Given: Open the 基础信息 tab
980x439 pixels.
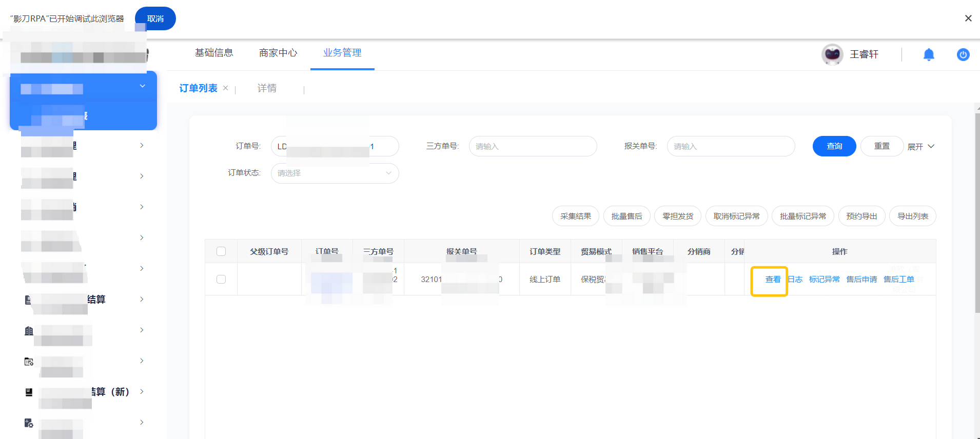Looking at the screenshot, I should (x=214, y=53).
